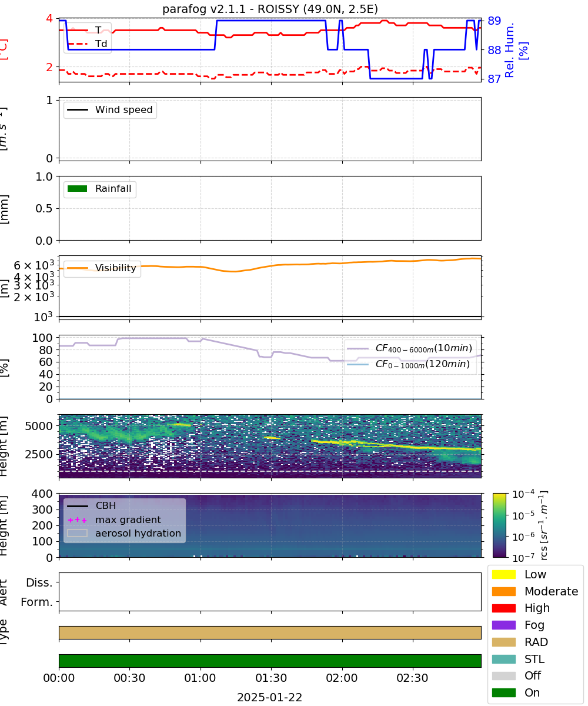Viewport: 588px width, 706px height.
Task: Click the aerosol hydration legend box
Action: [x=78, y=534]
